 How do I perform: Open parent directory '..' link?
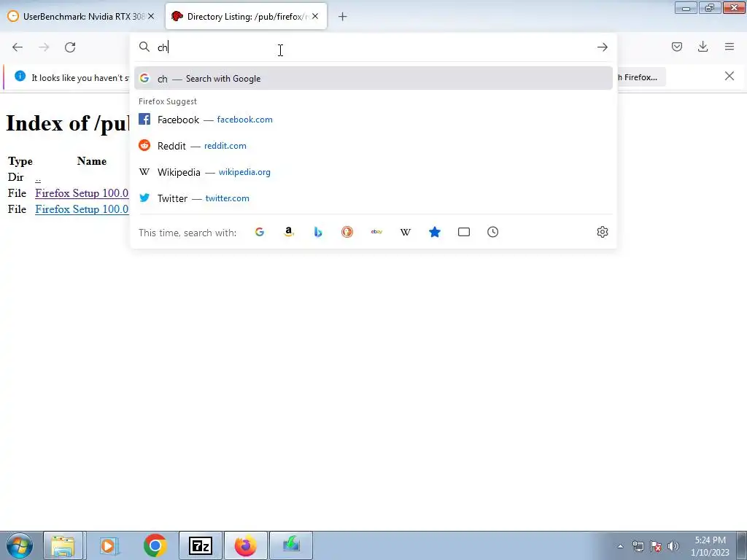pyautogui.click(x=38, y=178)
